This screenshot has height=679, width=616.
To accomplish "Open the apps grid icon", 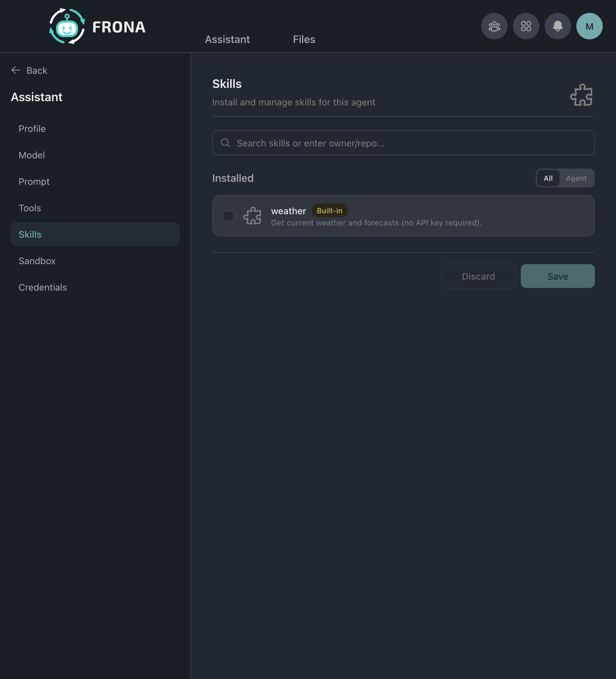I will (525, 26).
